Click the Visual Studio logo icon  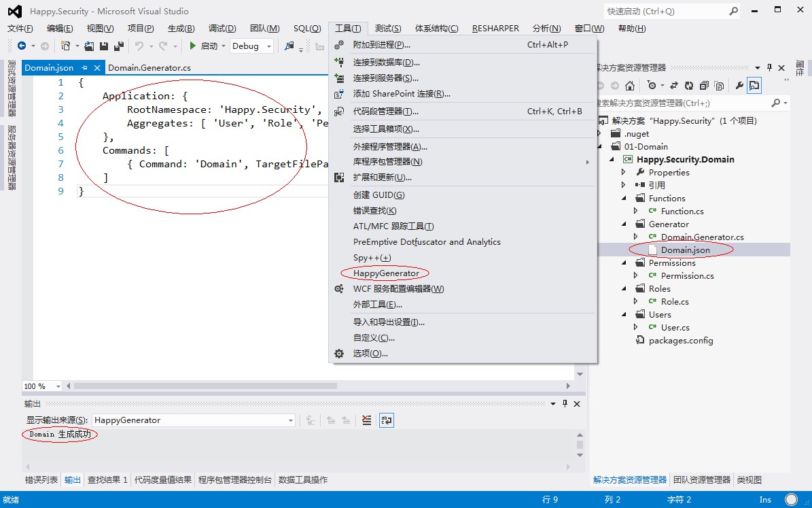coord(15,11)
